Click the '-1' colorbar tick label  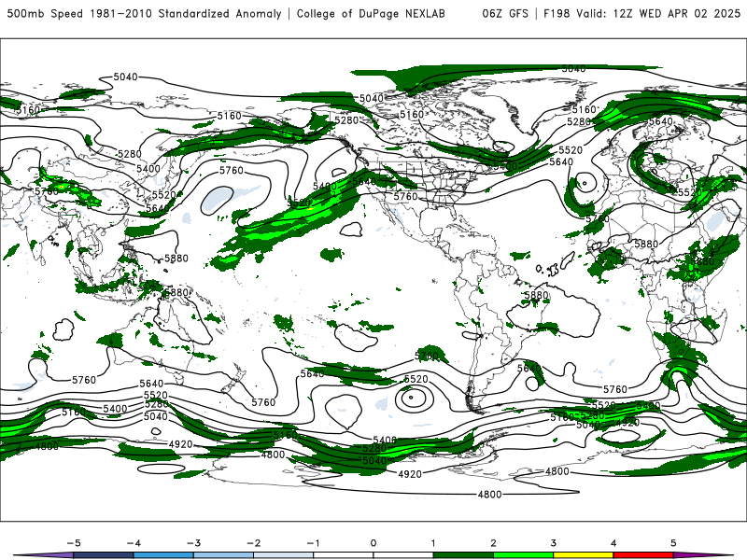click(313, 543)
